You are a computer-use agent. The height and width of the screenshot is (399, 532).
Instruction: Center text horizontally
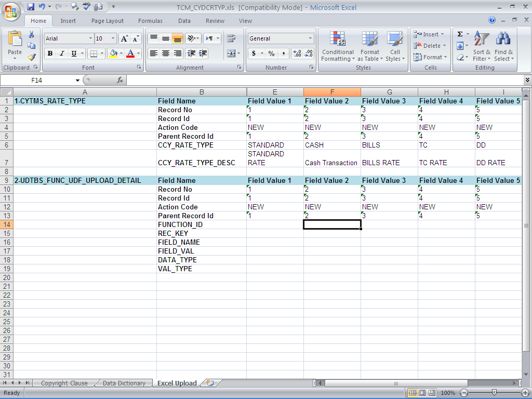click(166, 54)
